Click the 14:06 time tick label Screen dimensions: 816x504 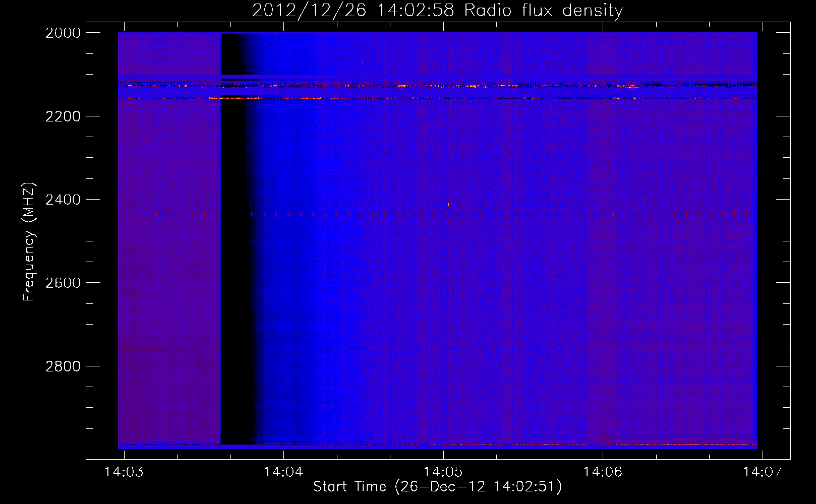click(603, 472)
